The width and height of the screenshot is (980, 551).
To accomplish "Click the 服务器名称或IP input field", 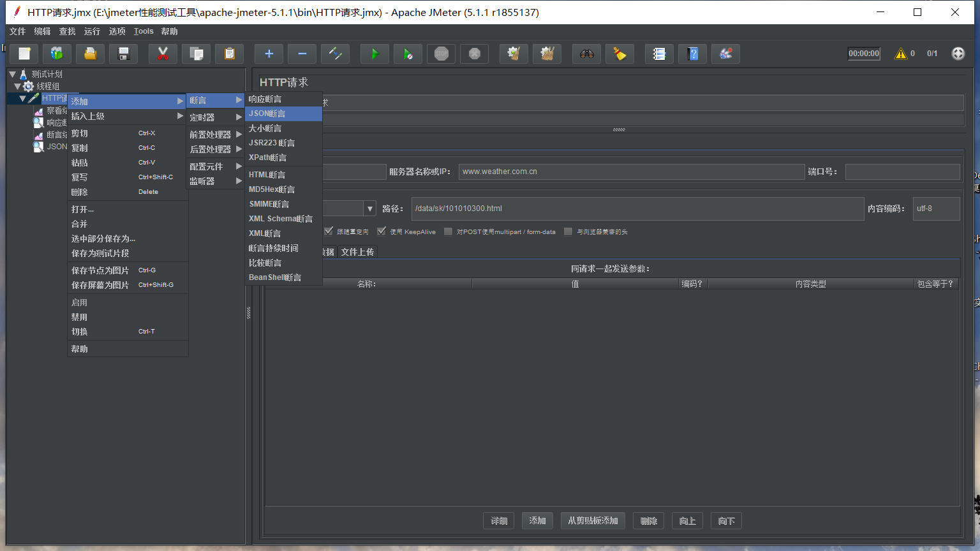I will [632, 172].
